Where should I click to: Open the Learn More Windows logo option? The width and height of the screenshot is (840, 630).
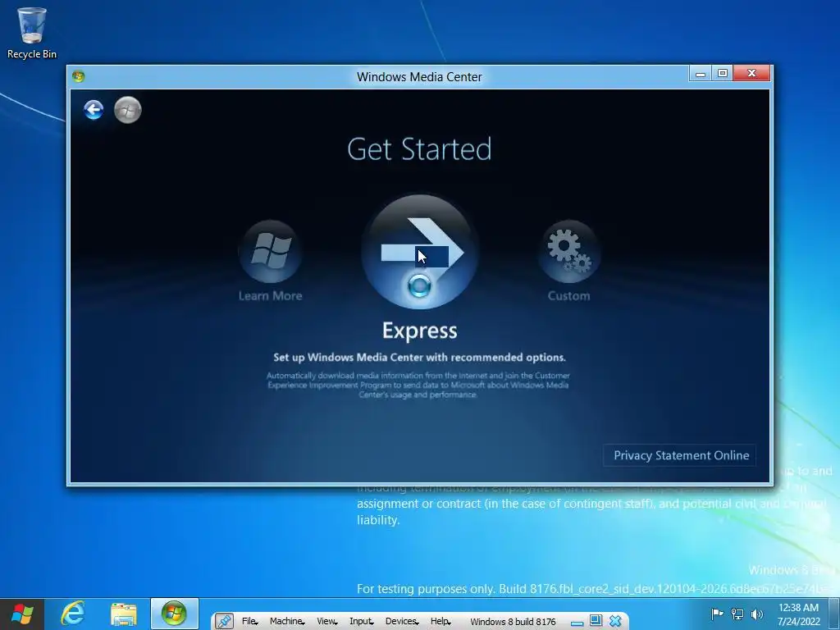point(270,251)
